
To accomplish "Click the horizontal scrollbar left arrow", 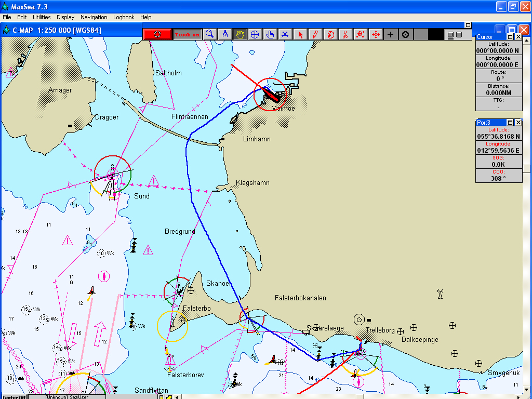I will pos(177,397).
